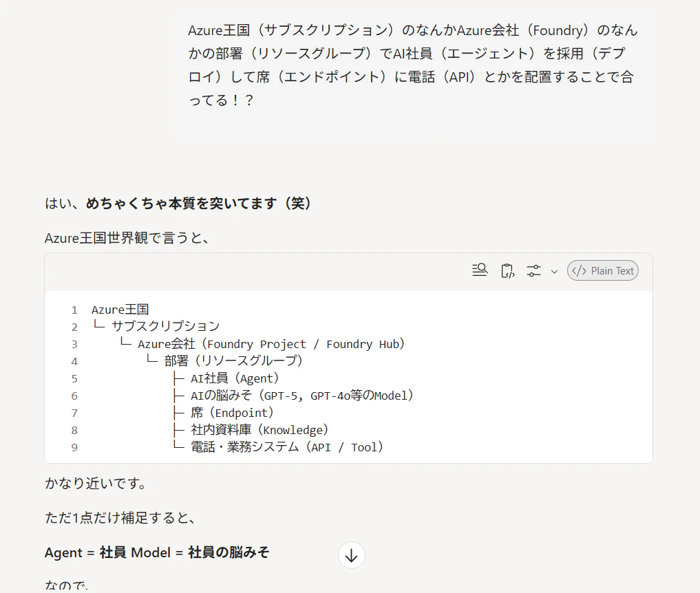Click the code line "席 (Endpoint)"

tap(232, 413)
